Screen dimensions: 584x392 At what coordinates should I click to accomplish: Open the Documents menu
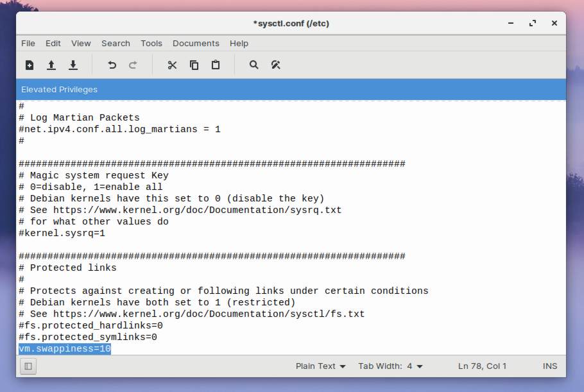(x=196, y=44)
